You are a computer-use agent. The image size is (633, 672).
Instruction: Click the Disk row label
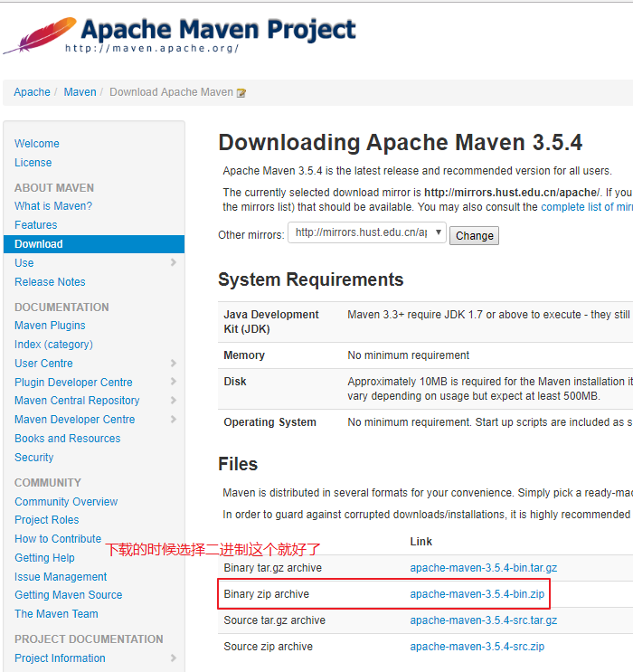pos(235,382)
